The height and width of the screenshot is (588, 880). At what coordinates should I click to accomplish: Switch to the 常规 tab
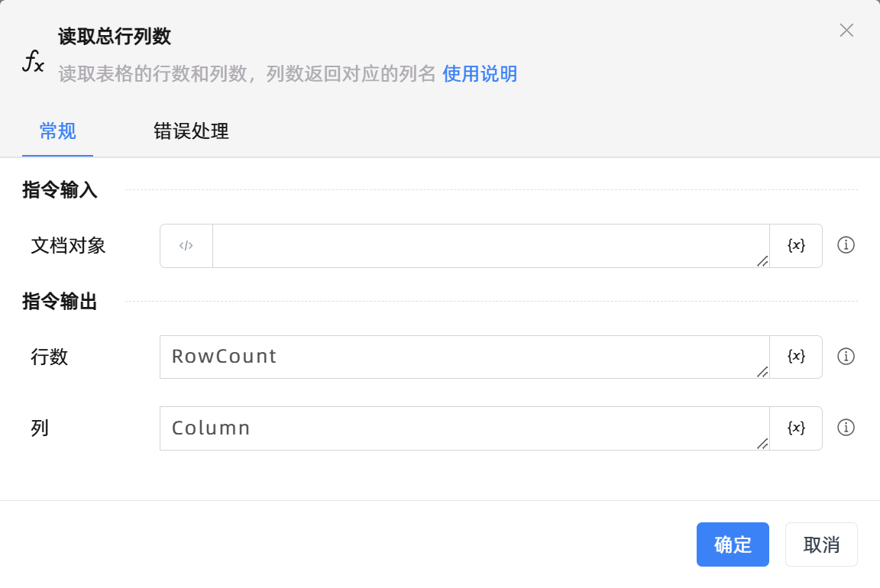pos(57,131)
